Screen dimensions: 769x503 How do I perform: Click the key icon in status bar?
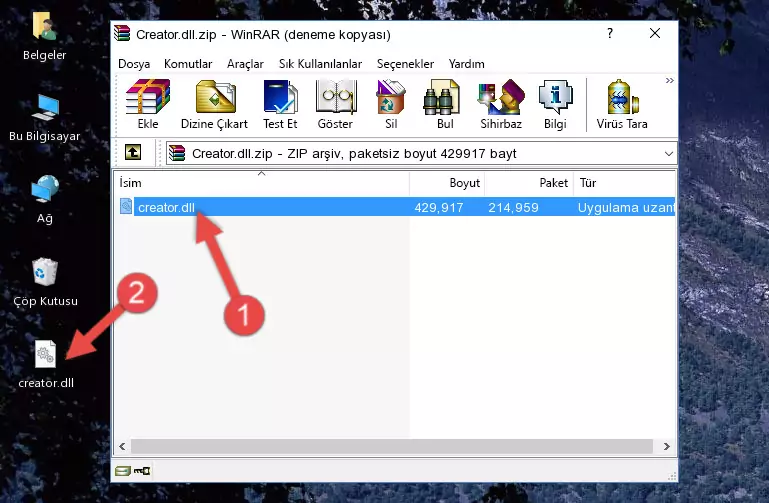click(142, 471)
